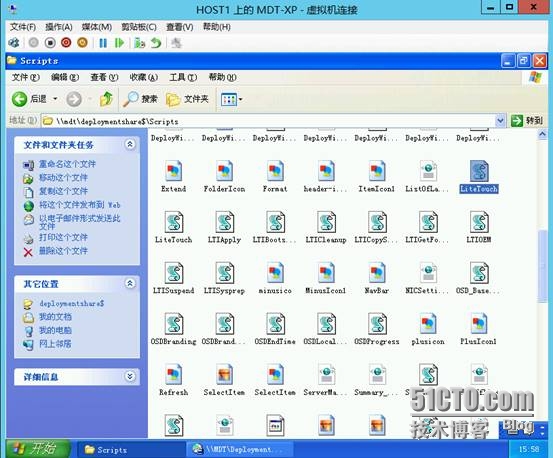Open 我的文档 in other places

pyautogui.click(x=55, y=317)
